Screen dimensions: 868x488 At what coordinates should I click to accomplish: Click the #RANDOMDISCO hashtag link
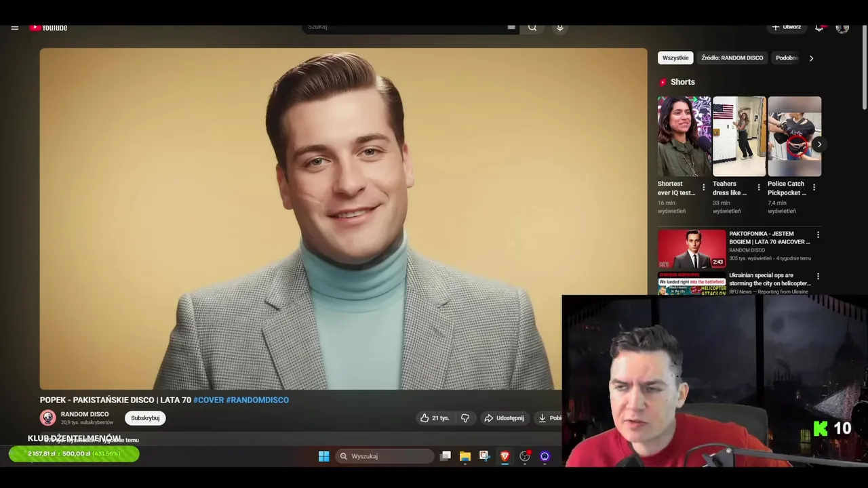point(257,400)
